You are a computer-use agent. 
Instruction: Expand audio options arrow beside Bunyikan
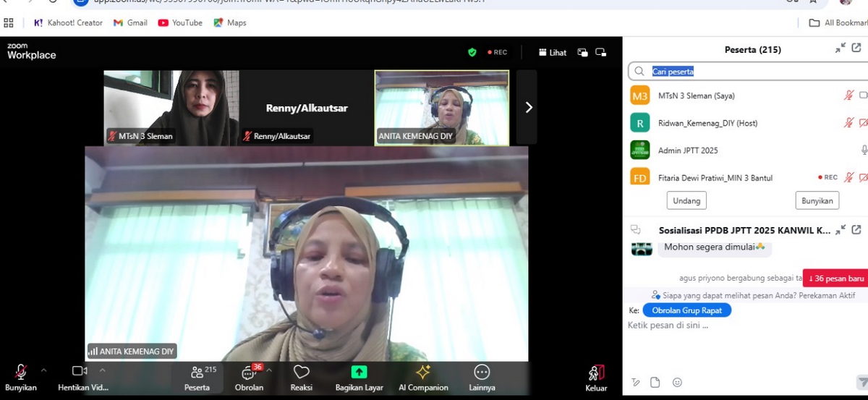point(43,370)
